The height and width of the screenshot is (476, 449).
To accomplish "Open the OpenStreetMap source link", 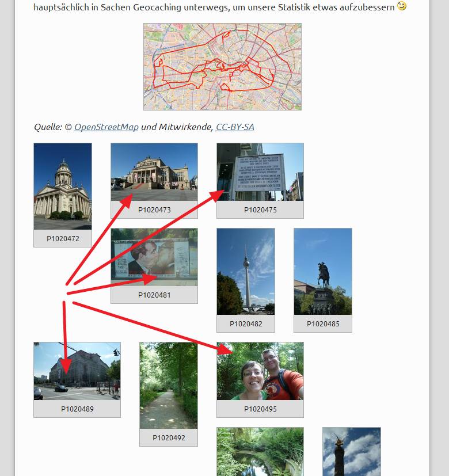I will tap(106, 127).
